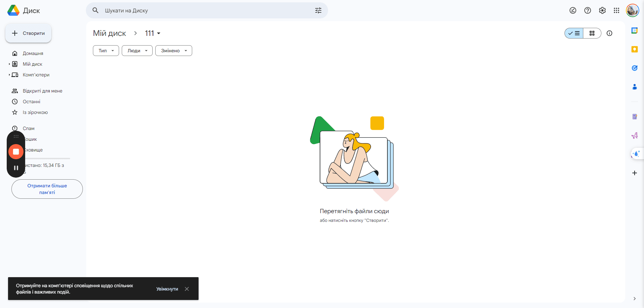Open Мій диск in the sidebar
644x308 pixels.
pos(33,64)
